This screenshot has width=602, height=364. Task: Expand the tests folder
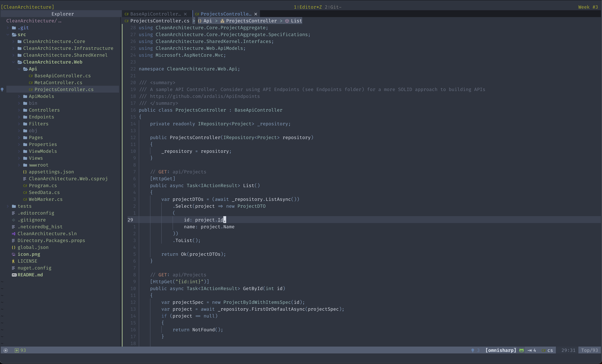pyautogui.click(x=8, y=206)
